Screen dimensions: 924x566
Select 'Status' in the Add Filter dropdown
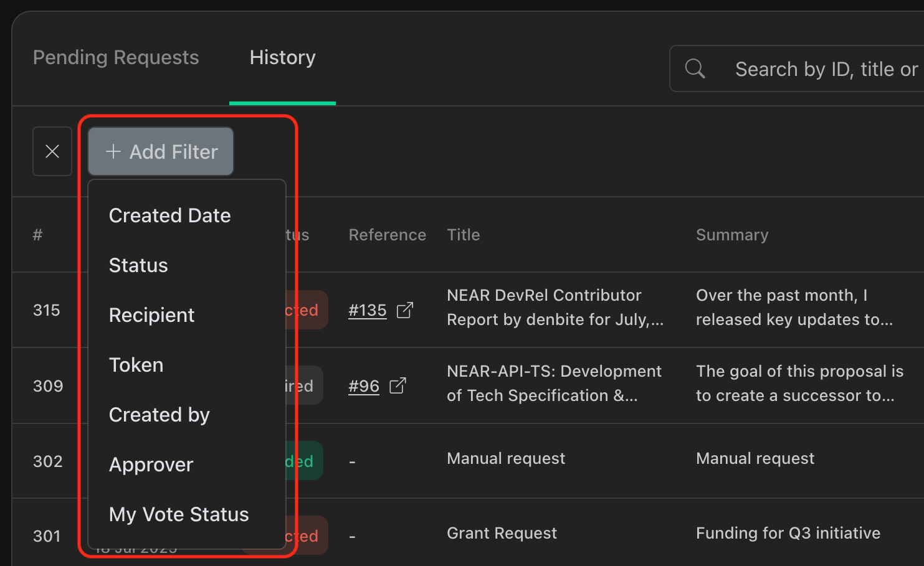pos(138,265)
